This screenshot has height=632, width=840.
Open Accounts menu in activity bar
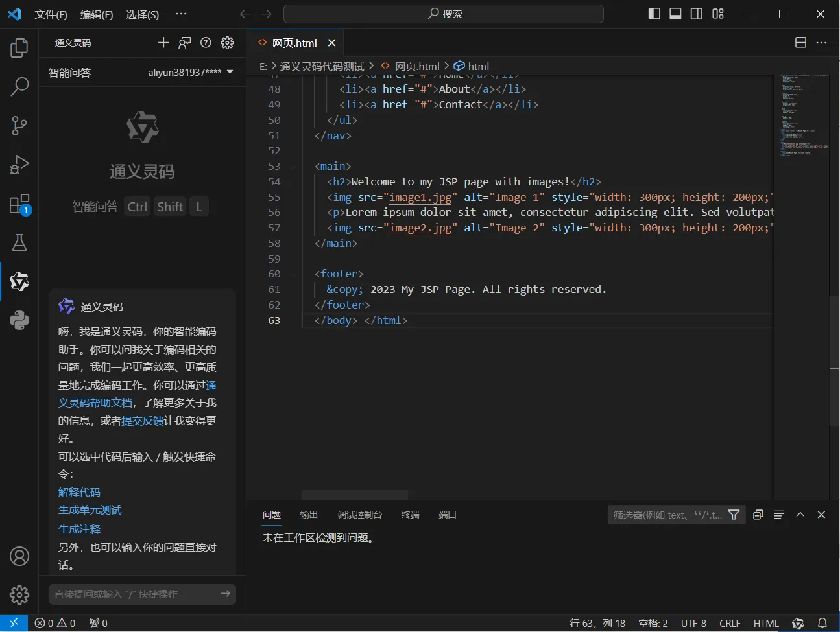coord(19,556)
